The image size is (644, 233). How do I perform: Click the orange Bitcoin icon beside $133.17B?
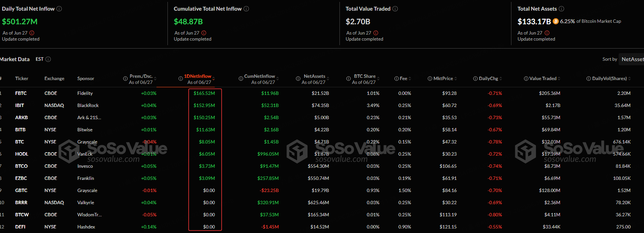coord(556,21)
